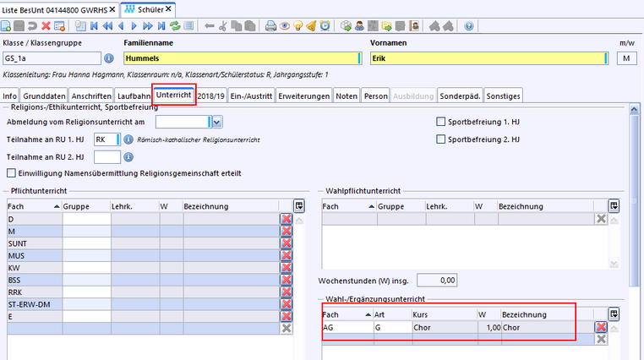The width and height of the screenshot is (644, 360).
Task: Close the Schüler document tab
Action: coord(168,9)
